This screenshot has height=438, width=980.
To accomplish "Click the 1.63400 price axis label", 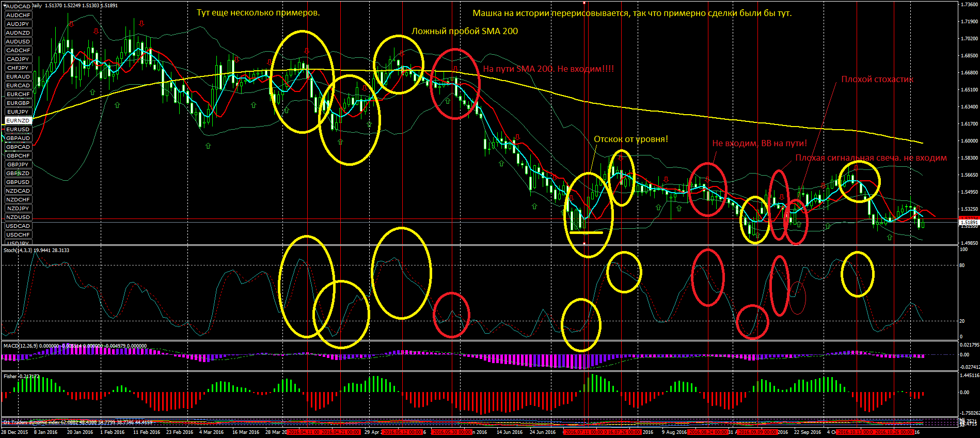I will (969, 106).
